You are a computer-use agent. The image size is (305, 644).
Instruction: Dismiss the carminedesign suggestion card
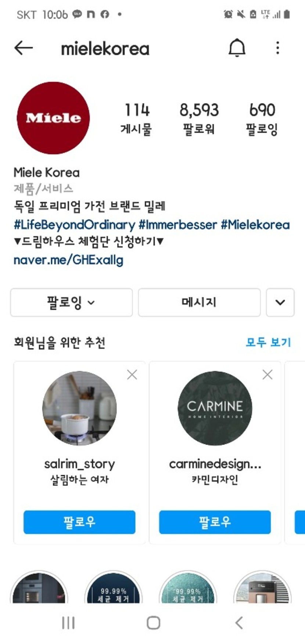[x=268, y=375]
